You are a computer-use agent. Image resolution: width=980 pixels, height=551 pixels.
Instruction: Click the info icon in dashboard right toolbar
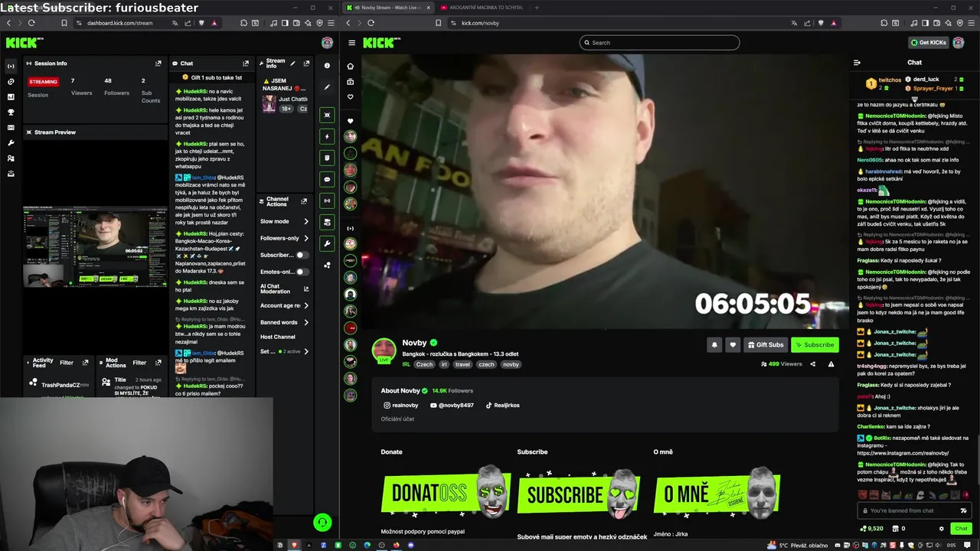click(x=327, y=66)
